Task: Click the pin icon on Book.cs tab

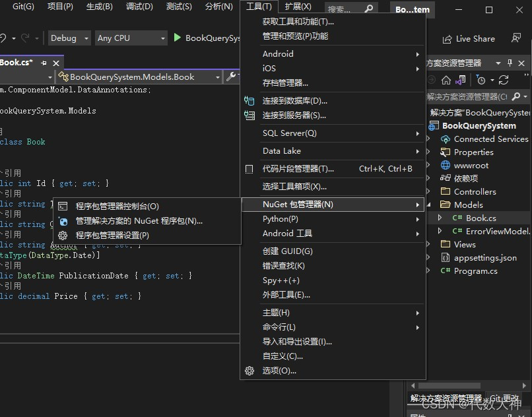Action: (x=44, y=63)
